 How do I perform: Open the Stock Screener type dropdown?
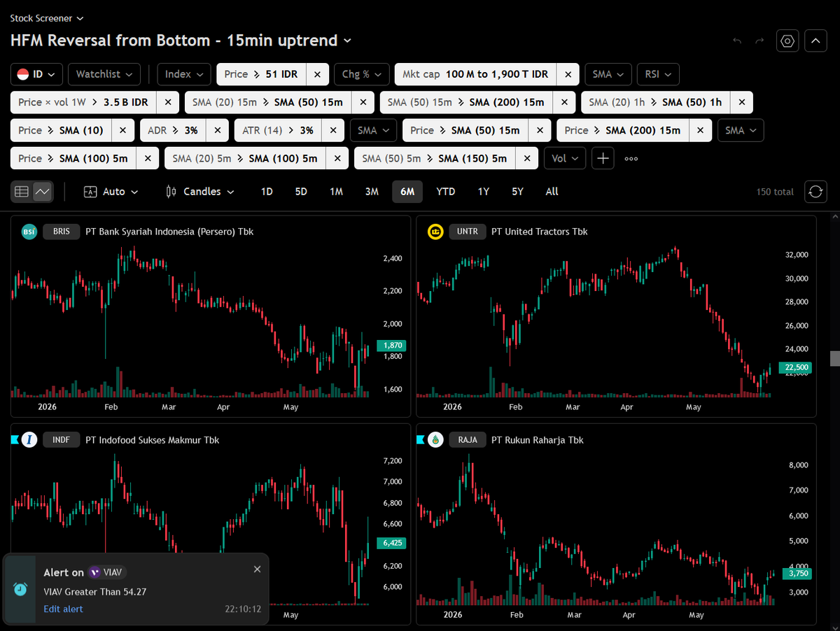[x=47, y=18]
